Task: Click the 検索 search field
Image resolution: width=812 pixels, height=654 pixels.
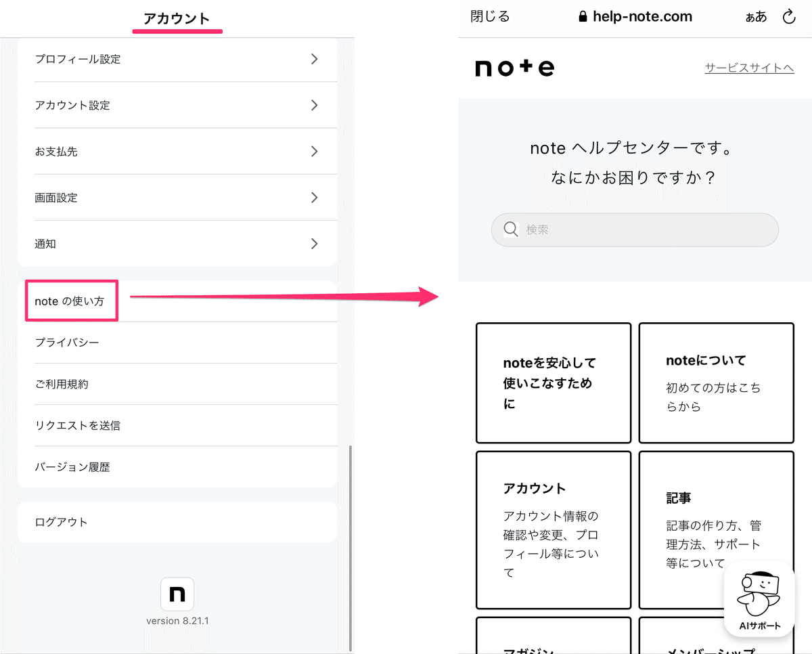Action: coord(635,230)
